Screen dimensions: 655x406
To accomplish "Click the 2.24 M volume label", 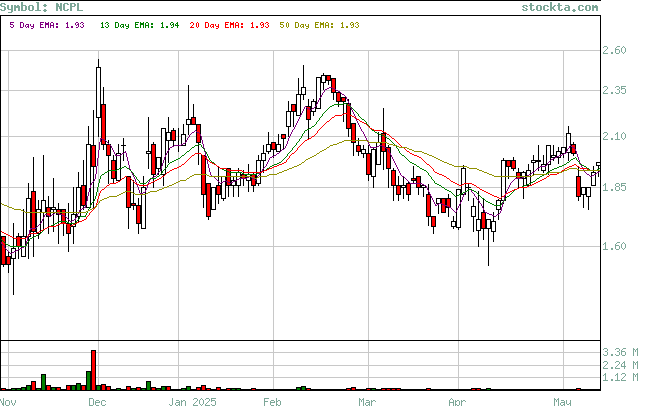I will click(620, 365).
